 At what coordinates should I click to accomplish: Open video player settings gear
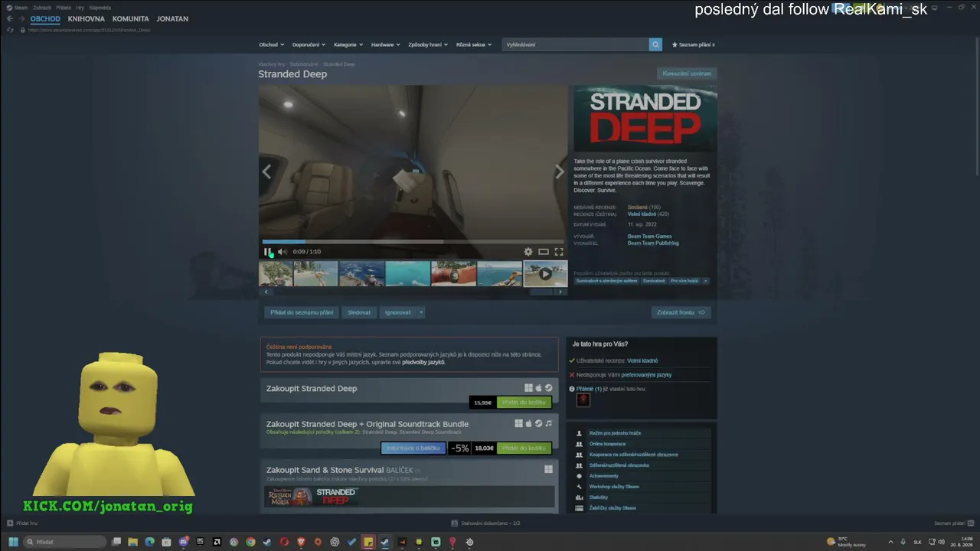coord(528,252)
